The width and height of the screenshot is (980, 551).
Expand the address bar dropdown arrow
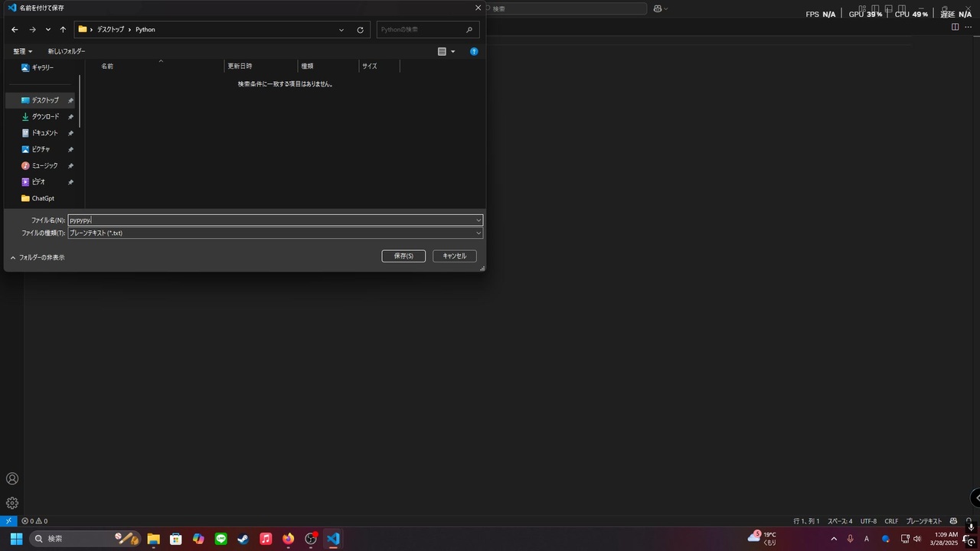pos(341,29)
